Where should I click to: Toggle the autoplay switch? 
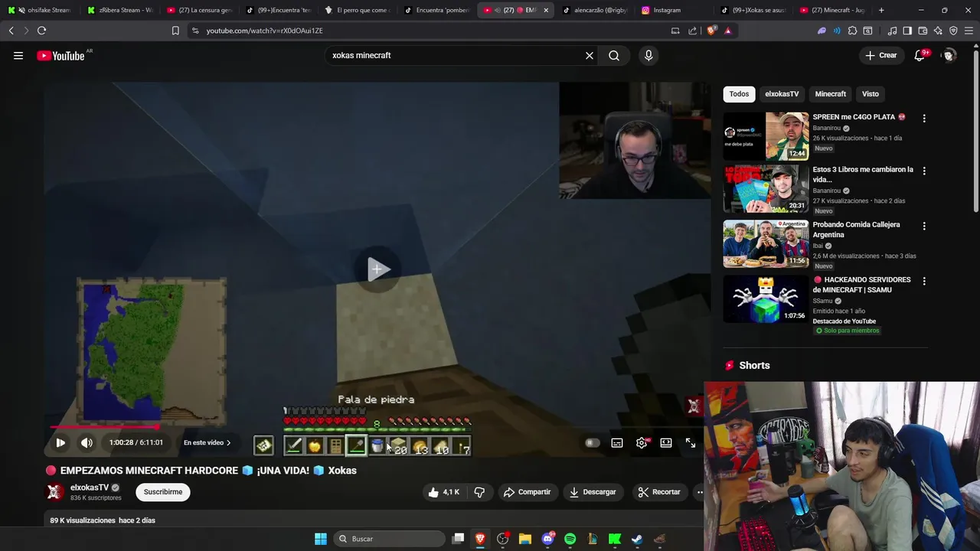[x=591, y=442]
